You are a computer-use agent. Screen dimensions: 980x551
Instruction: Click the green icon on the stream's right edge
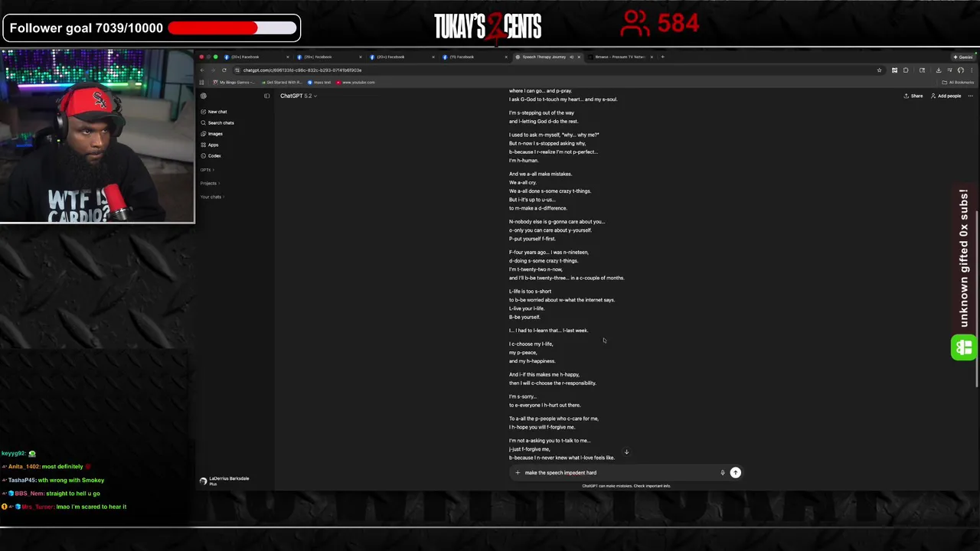[x=964, y=347]
